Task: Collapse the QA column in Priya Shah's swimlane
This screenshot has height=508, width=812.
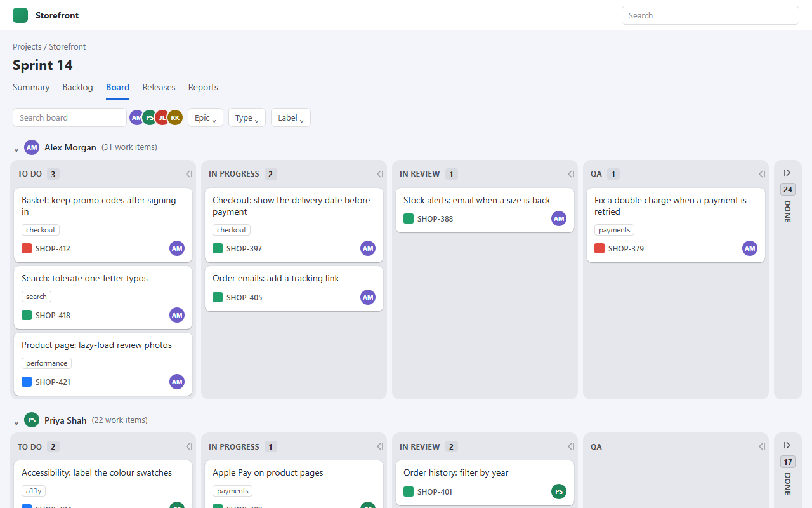Action: click(762, 447)
